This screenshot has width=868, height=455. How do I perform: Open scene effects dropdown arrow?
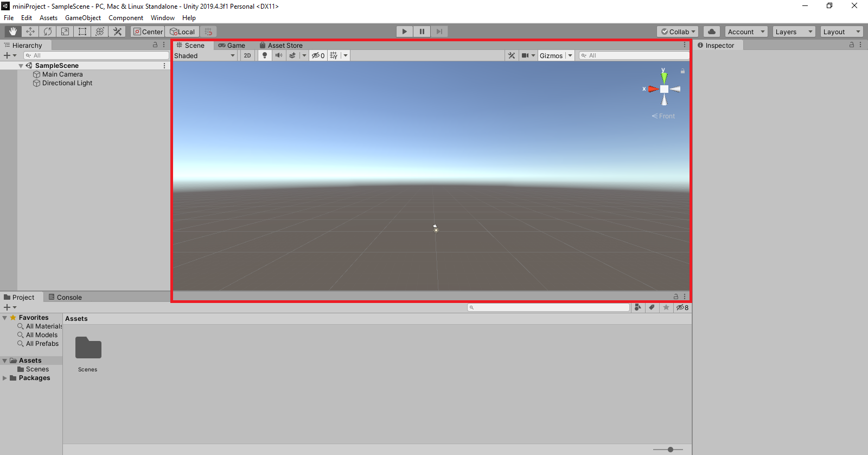(x=304, y=55)
